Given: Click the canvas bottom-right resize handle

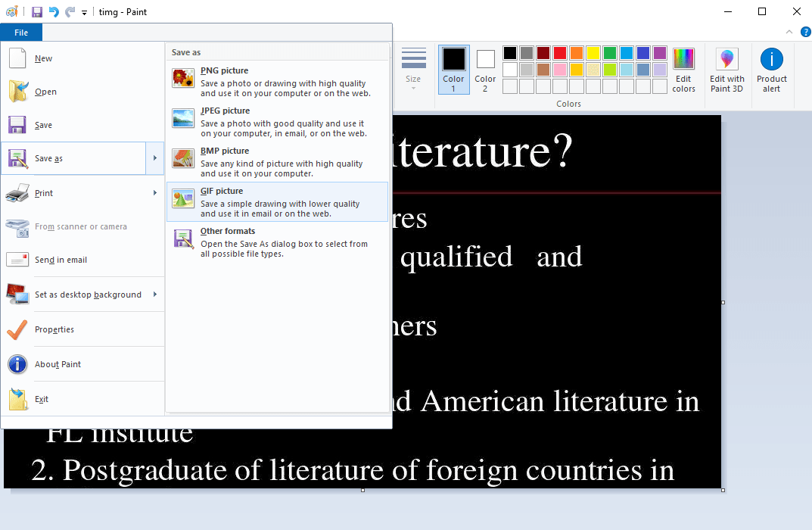Looking at the screenshot, I should click(723, 490).
